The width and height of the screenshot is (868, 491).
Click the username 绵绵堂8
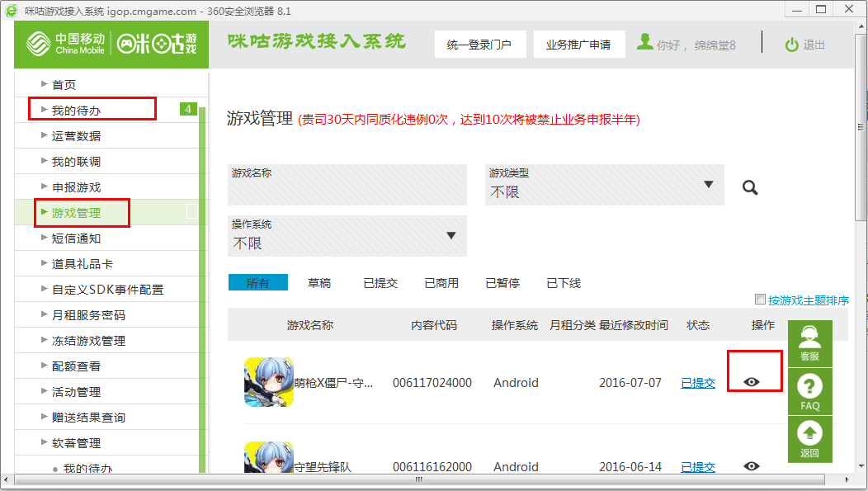point(715,45)
